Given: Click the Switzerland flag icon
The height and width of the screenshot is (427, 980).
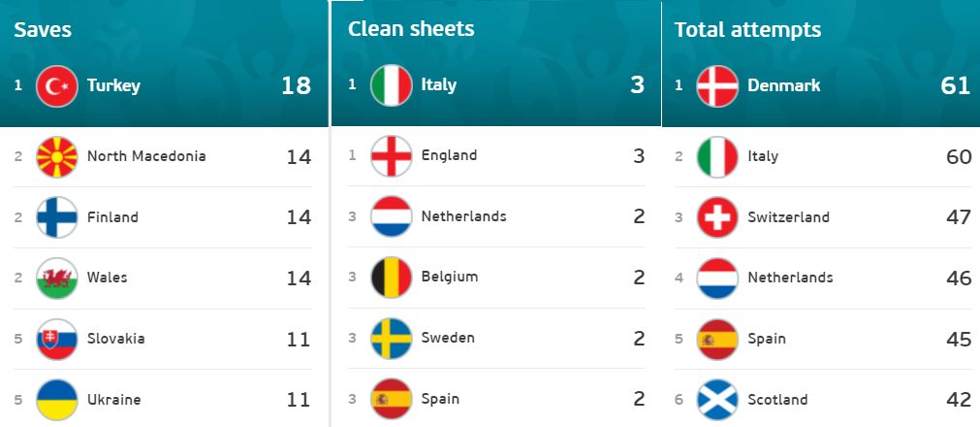Looking at the screenshot, I should coord(717,217).
